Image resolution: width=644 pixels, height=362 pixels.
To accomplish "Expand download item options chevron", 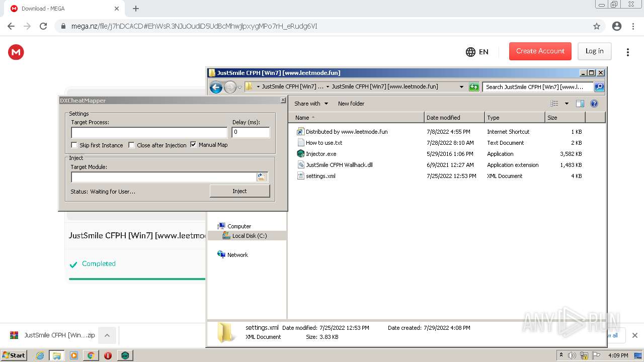I will coord(107,335).
